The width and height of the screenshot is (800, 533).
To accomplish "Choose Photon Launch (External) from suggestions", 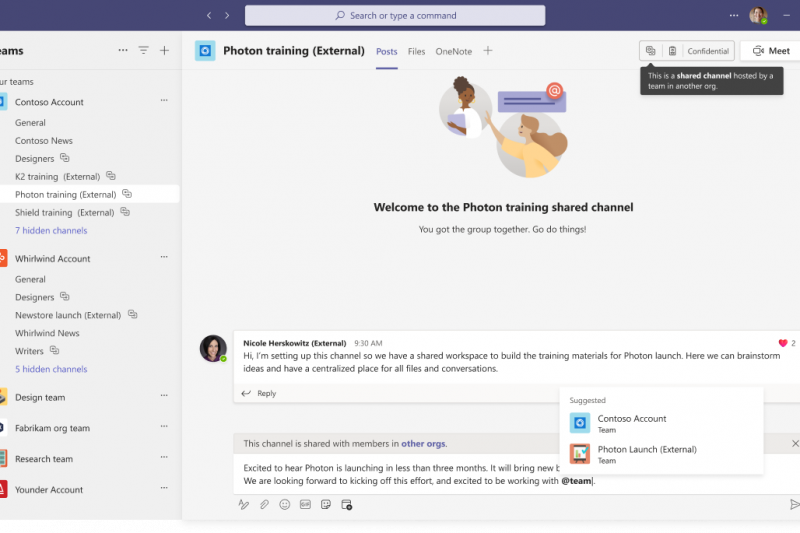I will pos(661,454).
